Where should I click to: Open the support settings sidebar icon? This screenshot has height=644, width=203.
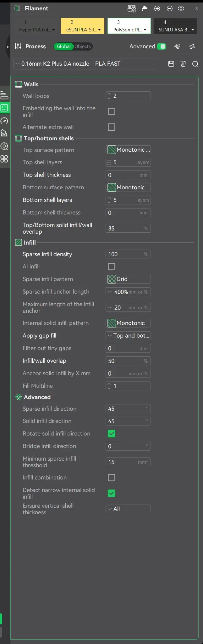[4, 133]
